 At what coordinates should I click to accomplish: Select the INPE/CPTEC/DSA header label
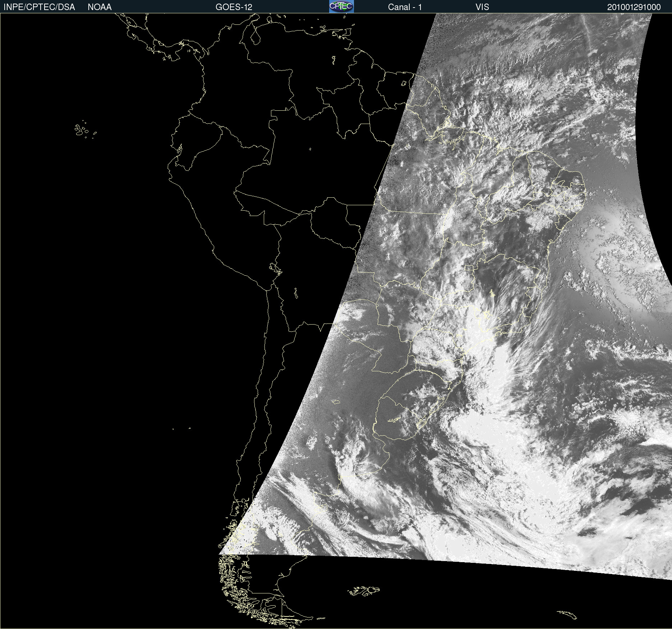point(39,7)
